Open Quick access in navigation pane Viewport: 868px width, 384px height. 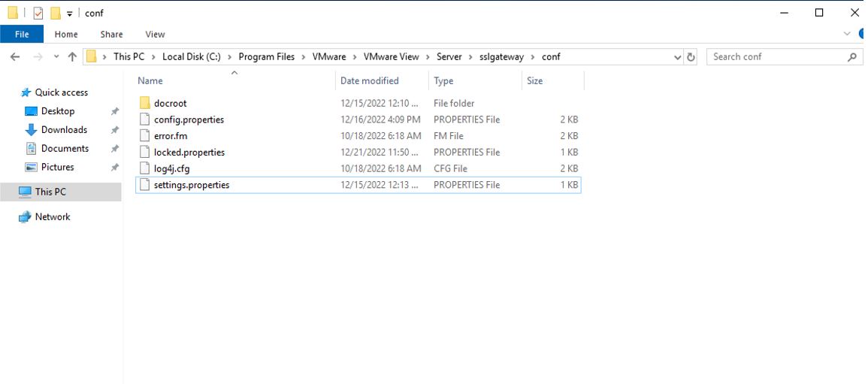[62, 92]
